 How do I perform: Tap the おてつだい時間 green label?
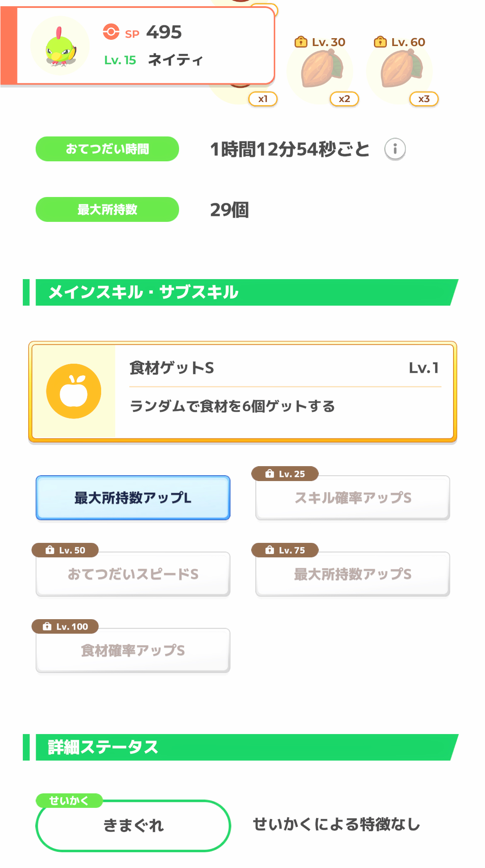pos(107,149)
